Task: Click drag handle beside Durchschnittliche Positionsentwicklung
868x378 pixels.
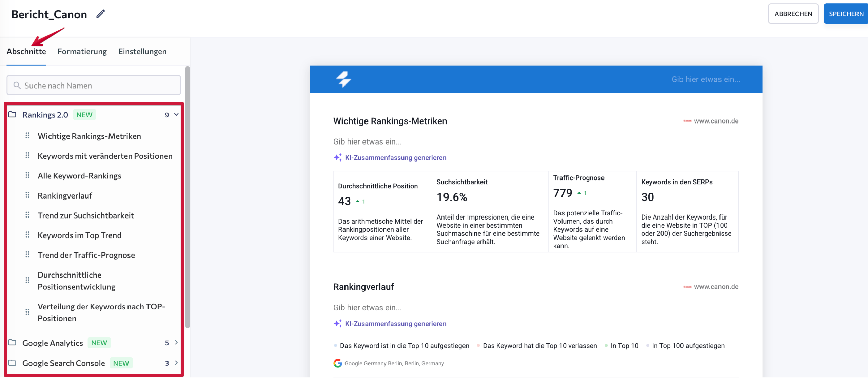Action: point(27,280)
